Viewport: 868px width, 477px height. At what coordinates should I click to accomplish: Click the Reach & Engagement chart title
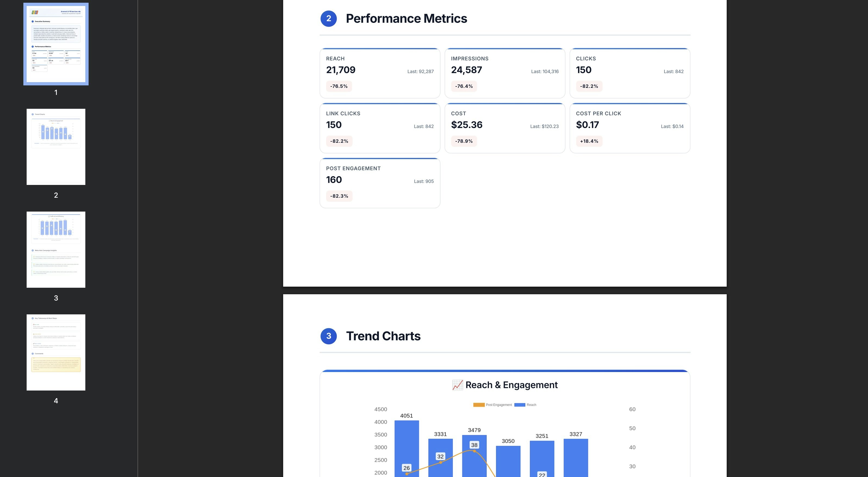(511, 385)
